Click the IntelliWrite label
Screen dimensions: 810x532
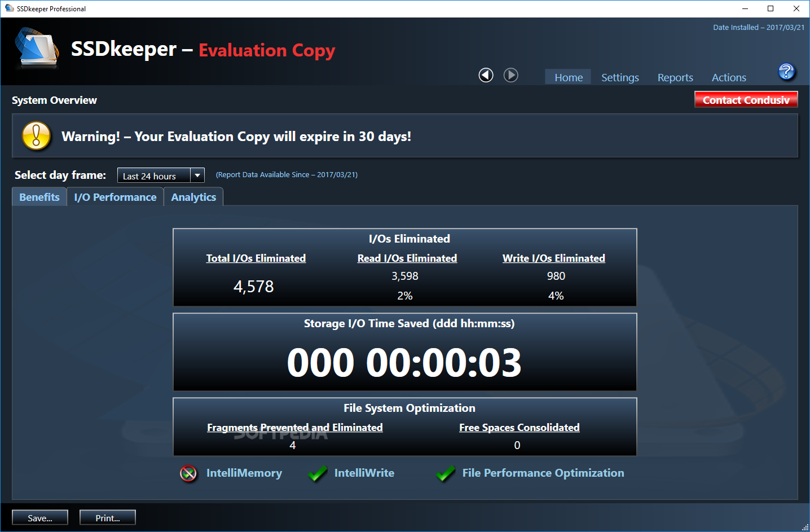(x=364, y=473)
